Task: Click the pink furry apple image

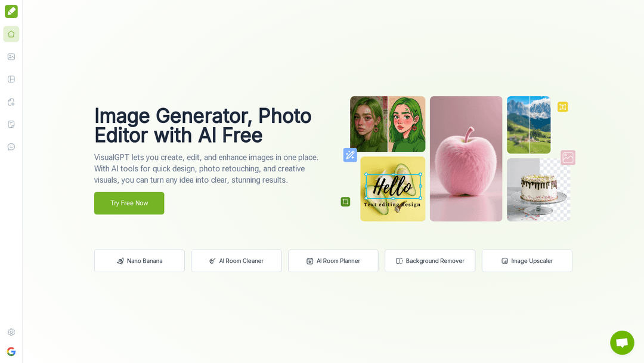Action: point(466,159)
